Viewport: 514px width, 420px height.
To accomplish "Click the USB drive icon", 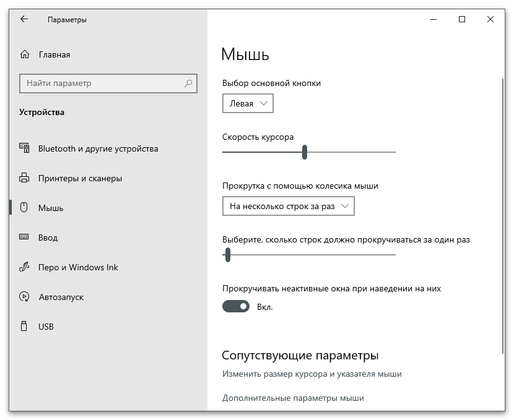I will point(24,327).
